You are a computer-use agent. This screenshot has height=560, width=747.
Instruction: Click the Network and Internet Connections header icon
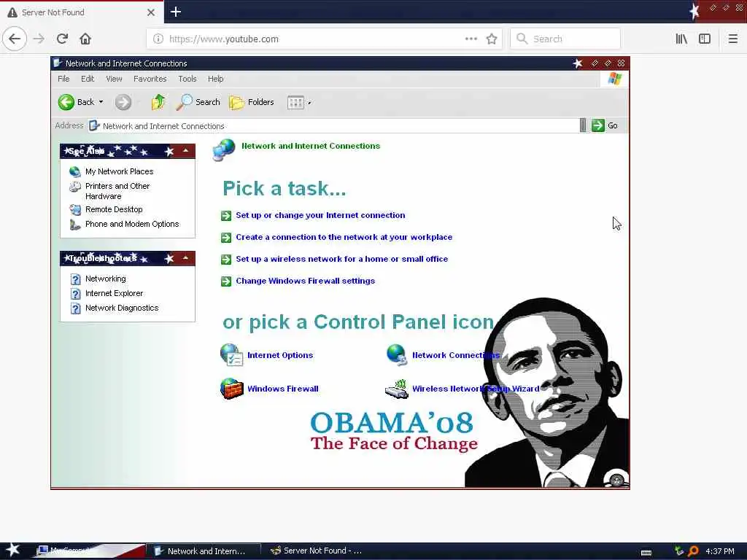coord(224,149)
